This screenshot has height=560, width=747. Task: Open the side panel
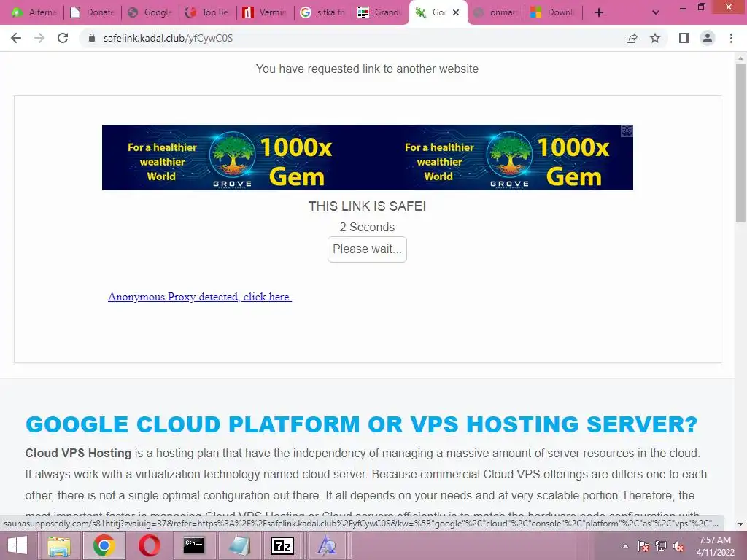click(684, 38)
